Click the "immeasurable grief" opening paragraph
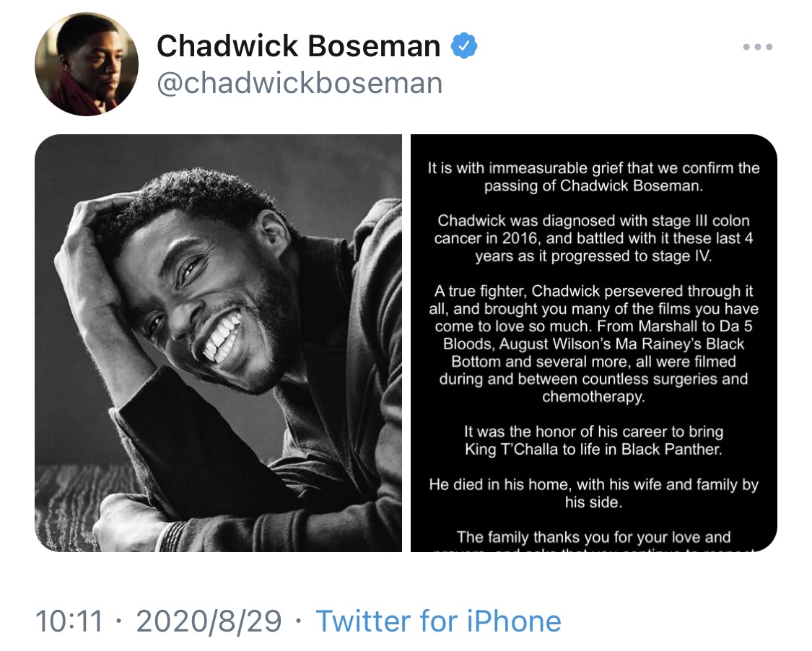Screen dimensions: 812x651 [593, 177]
